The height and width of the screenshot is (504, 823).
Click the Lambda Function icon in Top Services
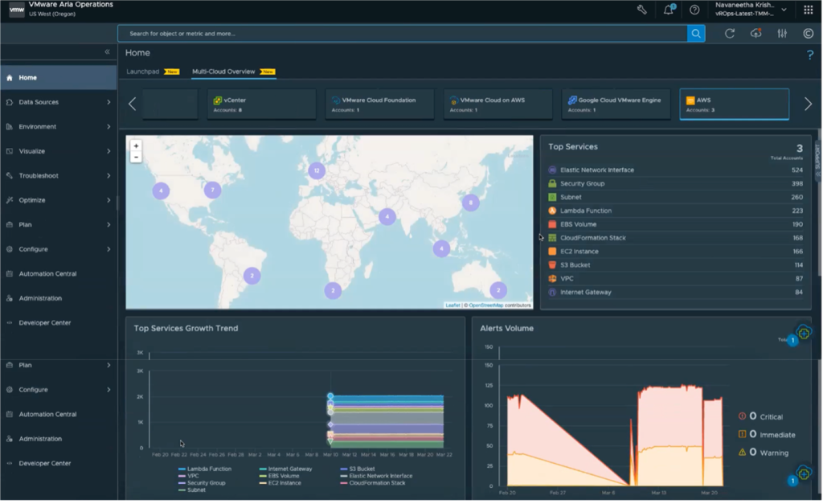(552, 211)
